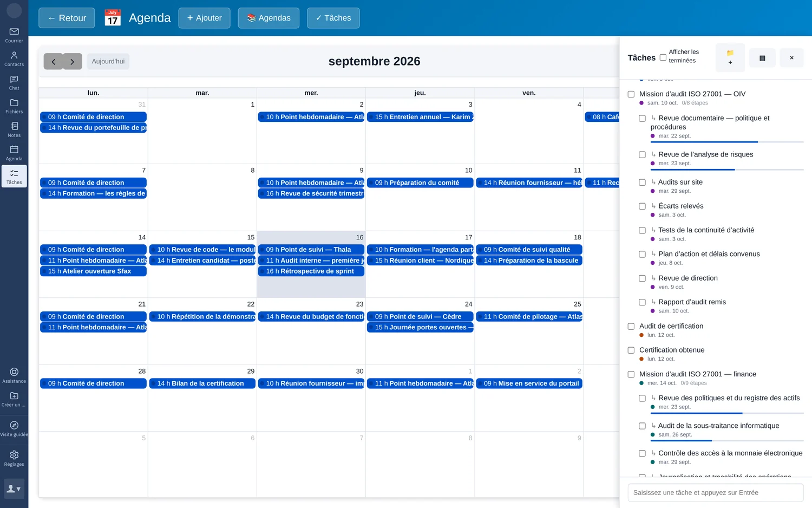This screenshot has width=812, height=508.
Task: Open 14 h Revue du budget event
Action: tap(311, 317)
